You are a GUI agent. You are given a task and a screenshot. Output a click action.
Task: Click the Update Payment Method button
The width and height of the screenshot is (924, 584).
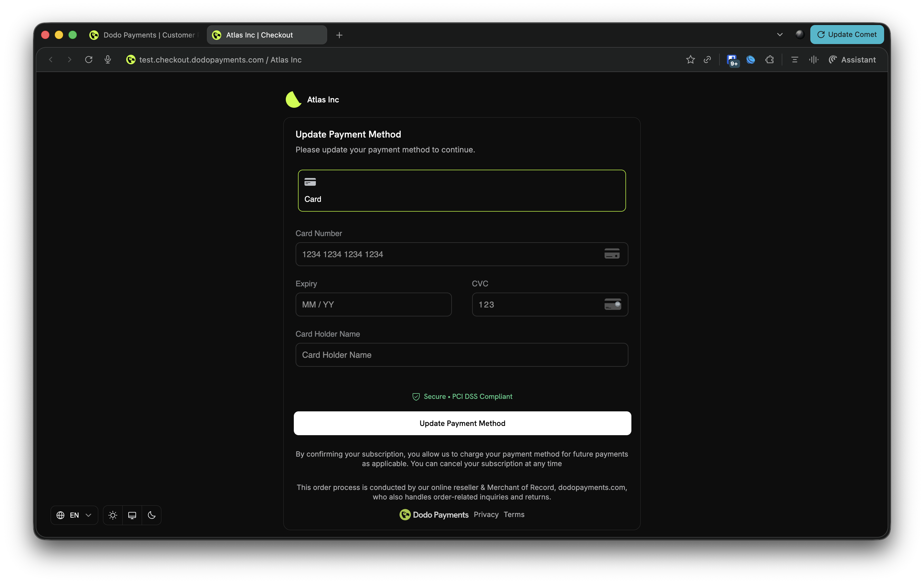462,423
